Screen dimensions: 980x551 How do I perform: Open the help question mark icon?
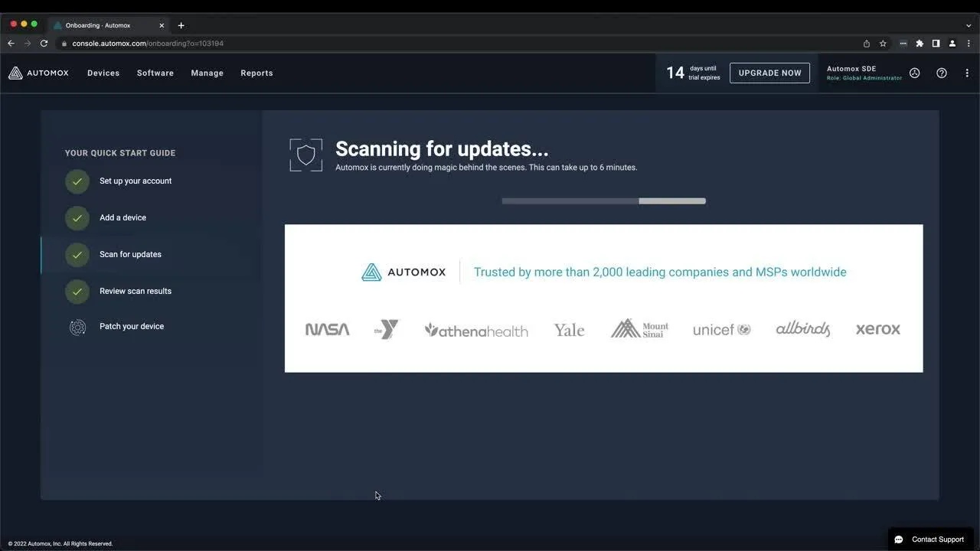[x=942, y=73]
